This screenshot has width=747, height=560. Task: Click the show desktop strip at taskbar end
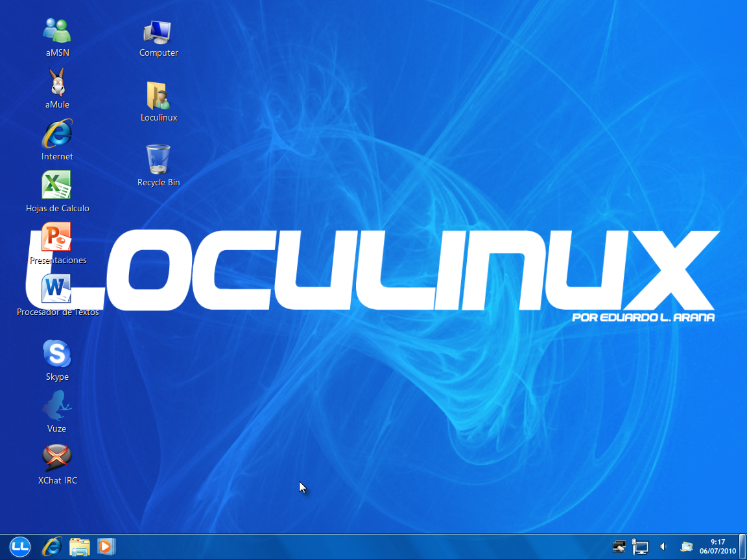(x=742, y=546)
